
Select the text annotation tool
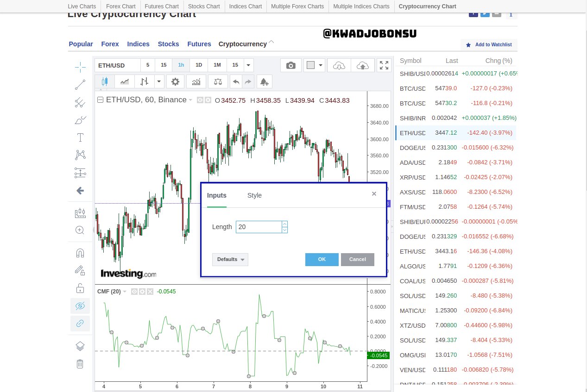click(80, 137)
